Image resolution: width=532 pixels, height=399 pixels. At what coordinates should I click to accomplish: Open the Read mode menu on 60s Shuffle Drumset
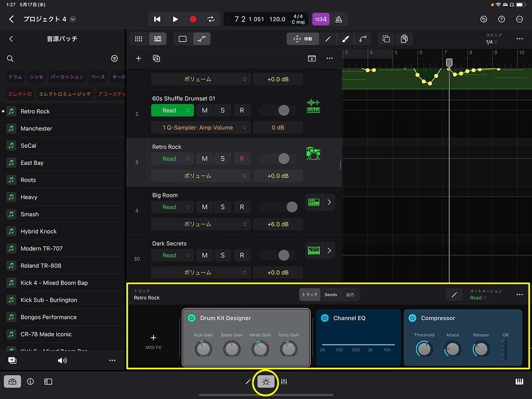pos(172,111)
